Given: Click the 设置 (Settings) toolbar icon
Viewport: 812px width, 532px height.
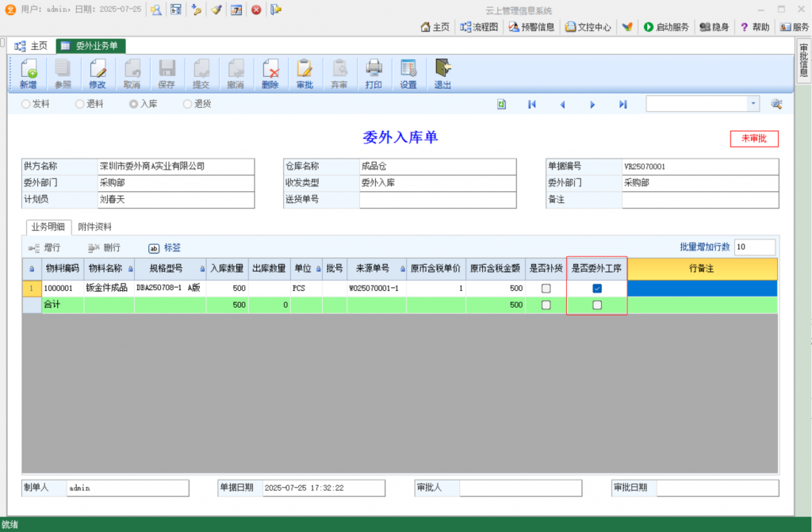Looking at the screenshot, I should click(x=408, y=74).
